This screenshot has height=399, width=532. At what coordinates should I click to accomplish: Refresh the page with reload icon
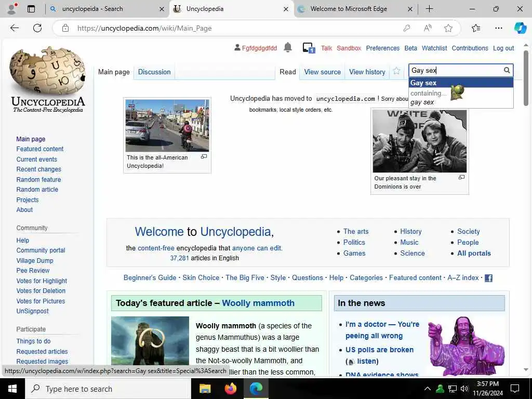(x=37, y=28)
